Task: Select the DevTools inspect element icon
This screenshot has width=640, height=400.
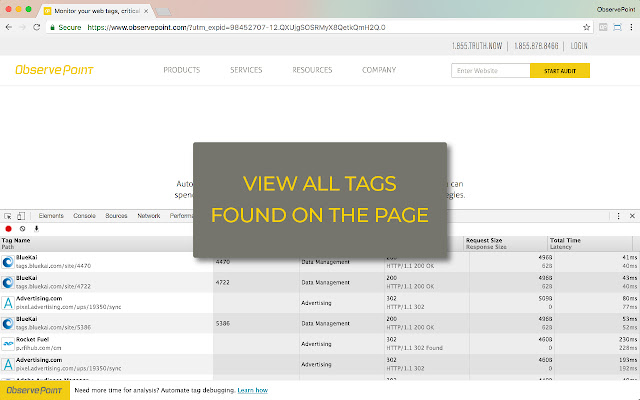Action: pos(8,216)
